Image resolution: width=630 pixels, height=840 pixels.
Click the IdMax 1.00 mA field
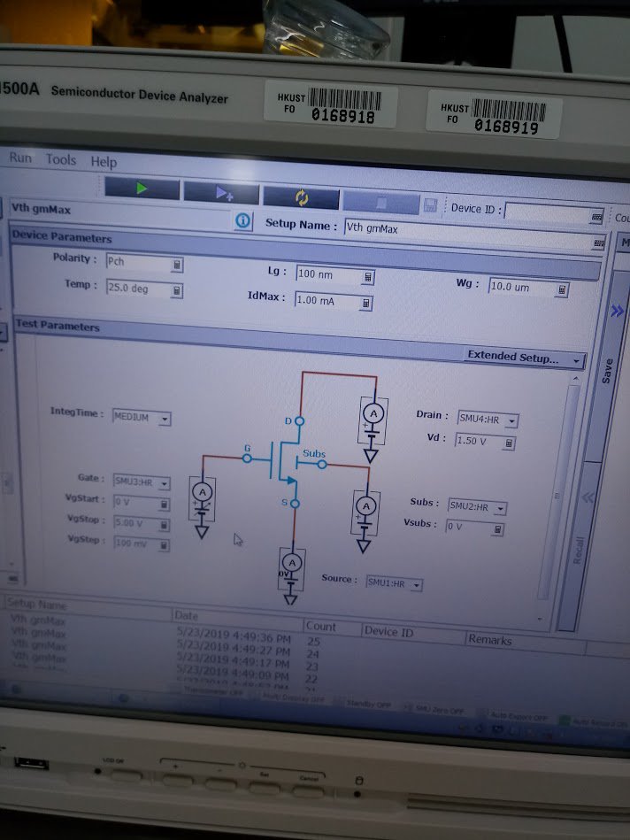(327, 301)
